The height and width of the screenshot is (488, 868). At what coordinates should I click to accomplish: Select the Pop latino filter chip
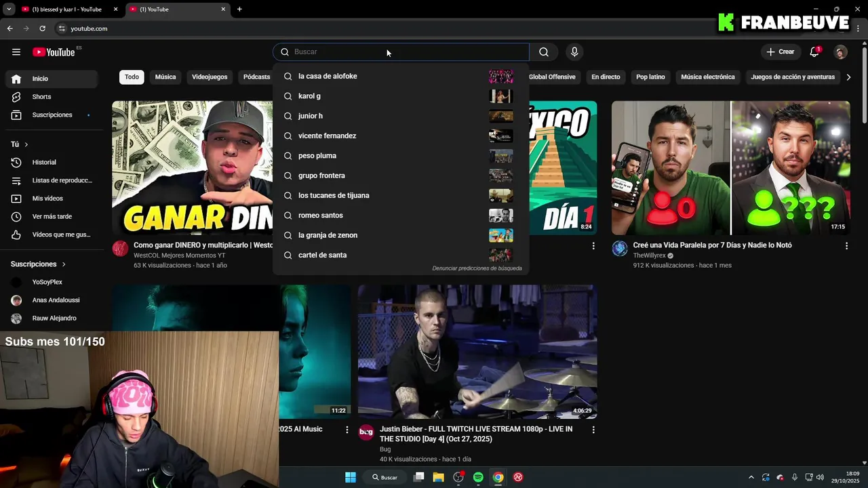(650, 77)
